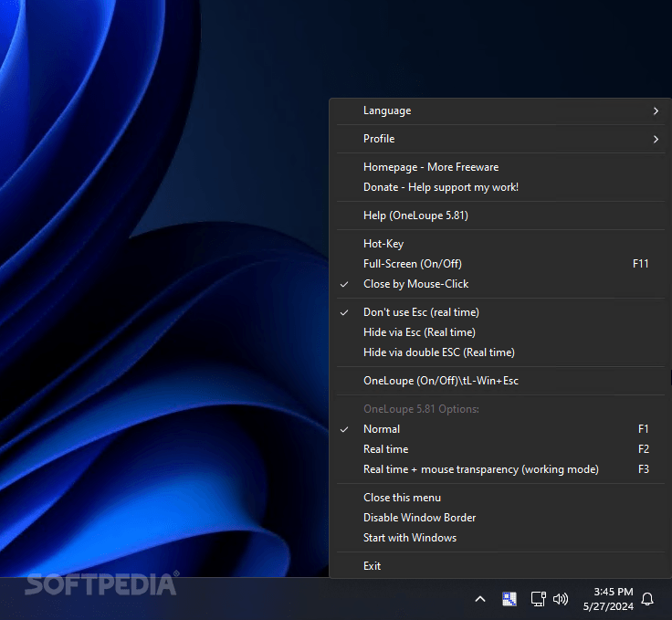Open network status tray icon
This screenshot has width=672, height=620.
(x=539, y=599)
